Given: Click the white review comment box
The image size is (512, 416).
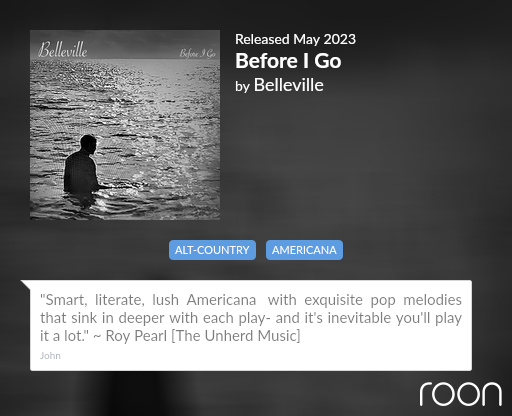Looking at the screenshot, I should tap(251, 325).
